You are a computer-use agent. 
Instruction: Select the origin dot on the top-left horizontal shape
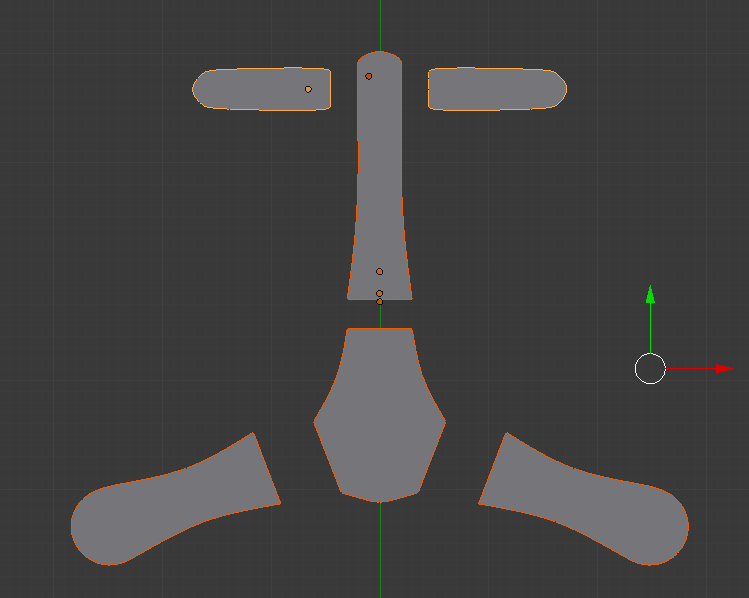[308, 89]
